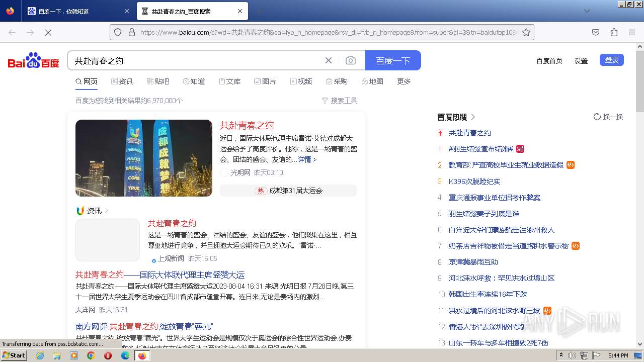644x362 pixels.
Task: Expand the 资讯 section arrow
Action: (106, 211)
